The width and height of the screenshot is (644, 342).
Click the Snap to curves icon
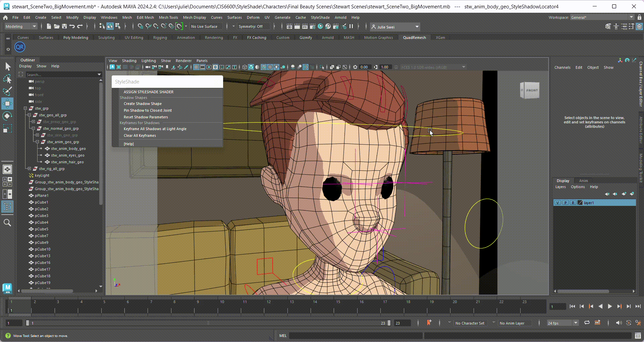[148, 26]
